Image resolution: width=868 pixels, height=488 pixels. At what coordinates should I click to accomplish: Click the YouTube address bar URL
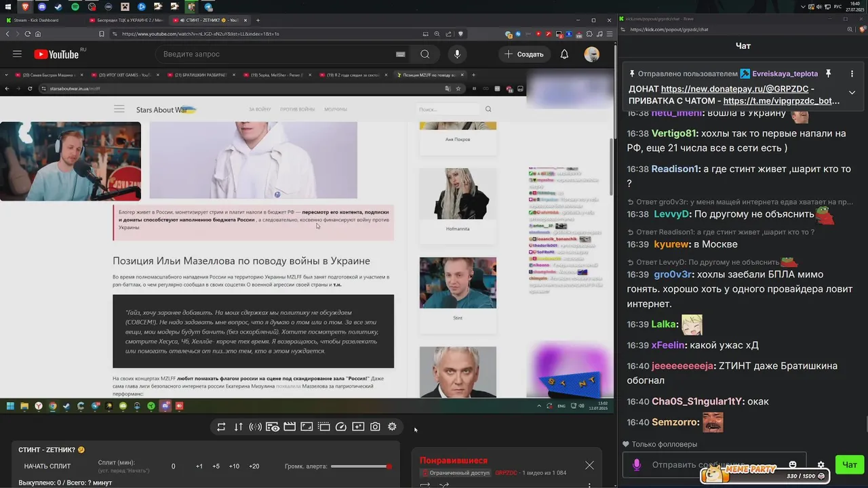click(200, 33)
